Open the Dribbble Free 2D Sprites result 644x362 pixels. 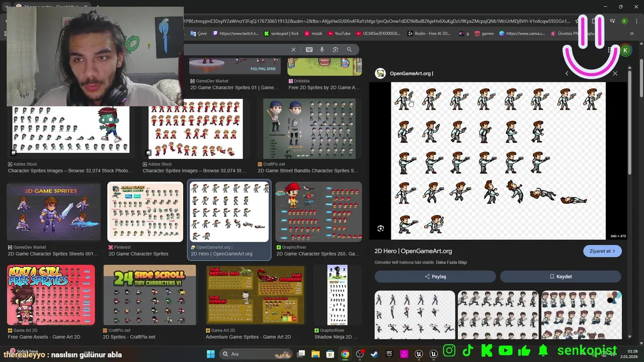(x=325, y=67)
